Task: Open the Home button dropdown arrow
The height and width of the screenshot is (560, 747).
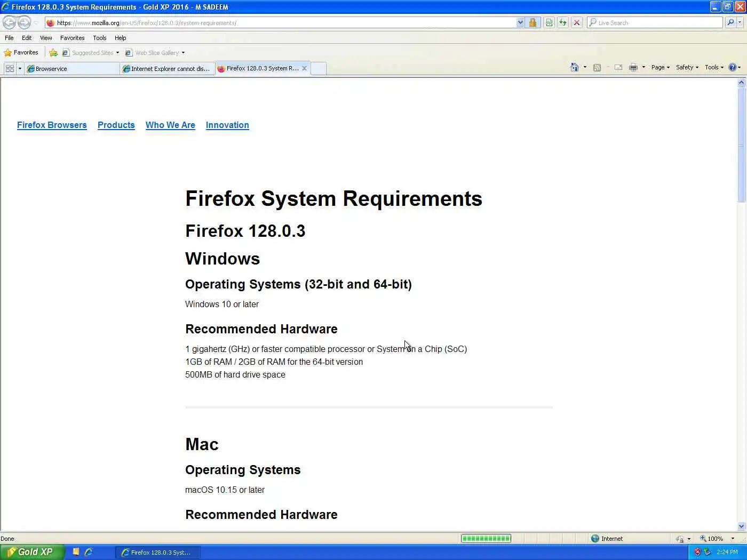Action: point(585,67)
